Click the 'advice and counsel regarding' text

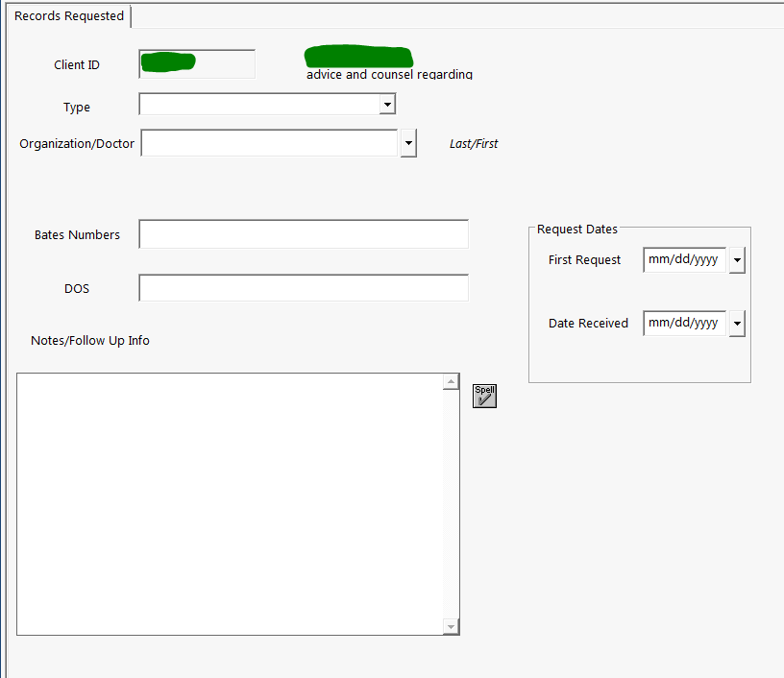[389, 74]
